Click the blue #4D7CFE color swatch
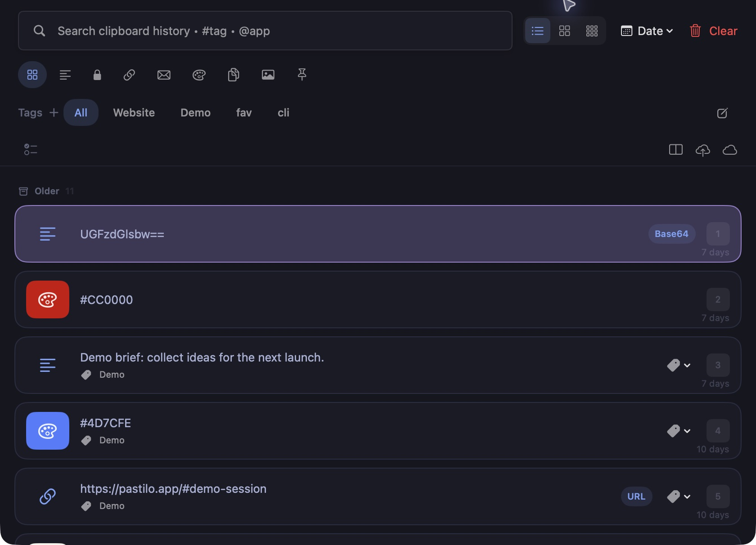Viewport: 756px width, 545px height. 48,431
